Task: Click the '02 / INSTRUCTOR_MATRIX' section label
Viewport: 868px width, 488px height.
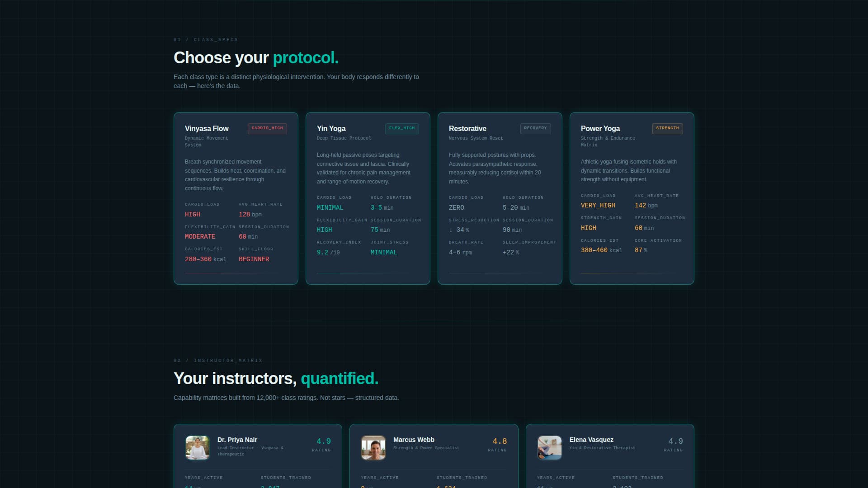Action: point(218,361)
